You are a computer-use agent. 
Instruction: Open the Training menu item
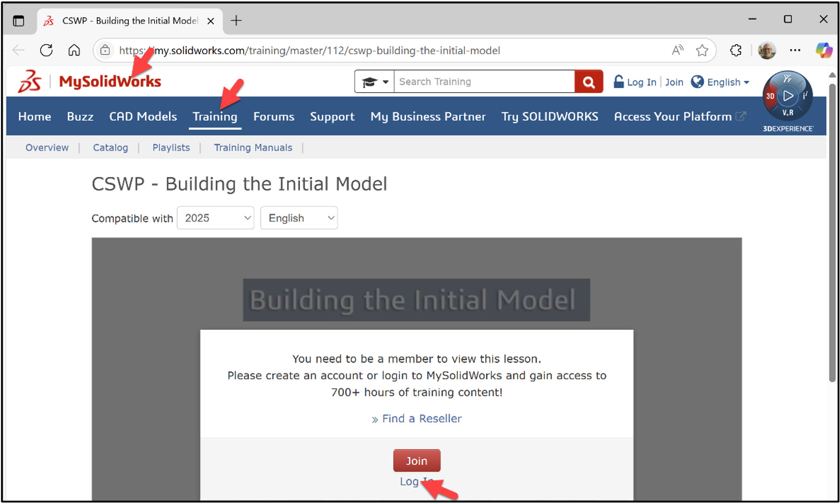click(215, 116)
